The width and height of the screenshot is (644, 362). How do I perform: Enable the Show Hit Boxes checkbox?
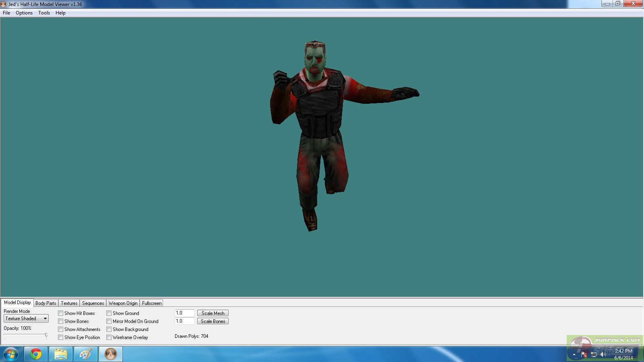pyautogui.click(x=61, y=313)
